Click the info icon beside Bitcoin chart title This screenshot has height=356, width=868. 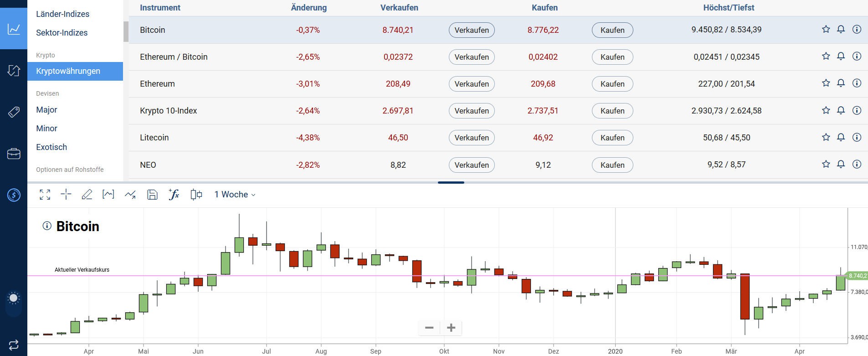point(47,226)
